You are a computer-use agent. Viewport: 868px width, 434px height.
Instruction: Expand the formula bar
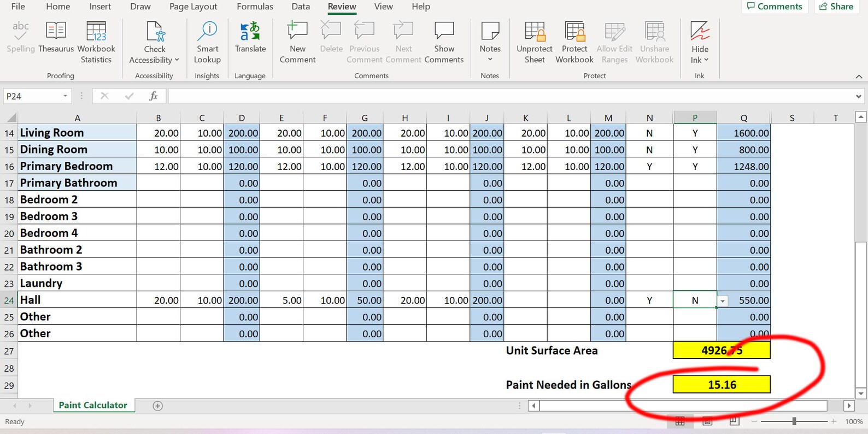click(858, 97)
